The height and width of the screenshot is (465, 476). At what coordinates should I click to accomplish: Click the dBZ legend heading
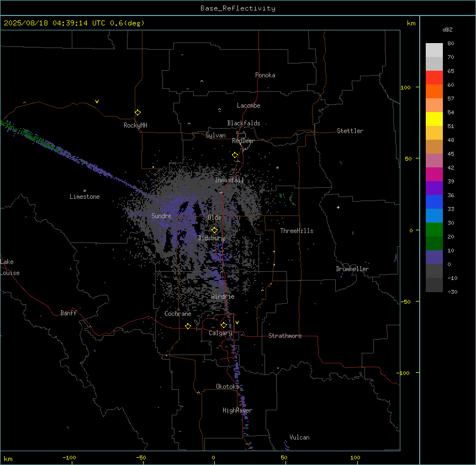click(x=447, y=30)
